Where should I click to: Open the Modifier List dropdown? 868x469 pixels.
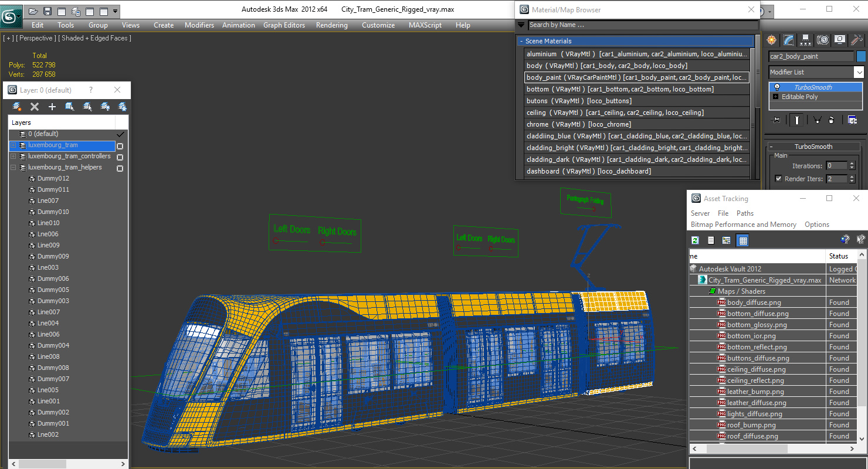coord(859,72)
